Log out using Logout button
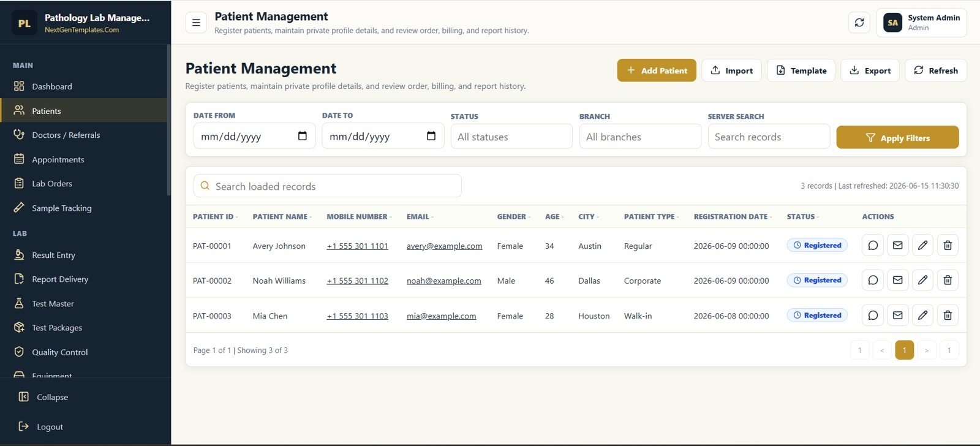The image size is (980, 446). [x=85, y=426]
